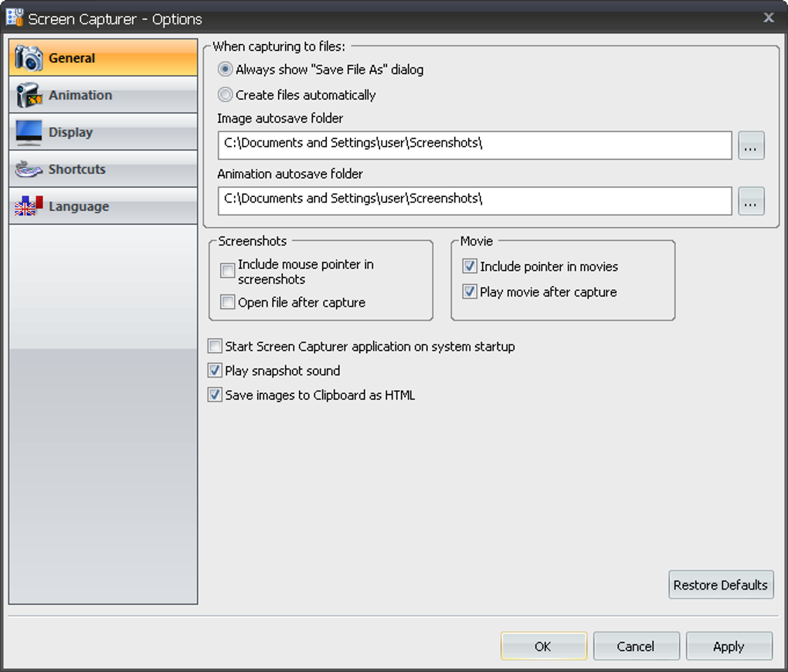This screenshot has height=672, width=788.
Task: Uncheck Play snapshot sound
Action: click(215, 371)
